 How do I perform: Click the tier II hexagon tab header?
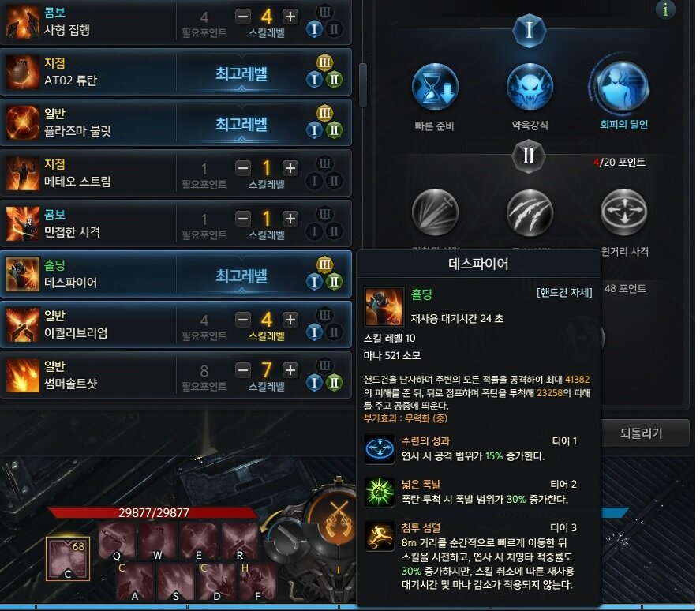[x=529, y=156]
